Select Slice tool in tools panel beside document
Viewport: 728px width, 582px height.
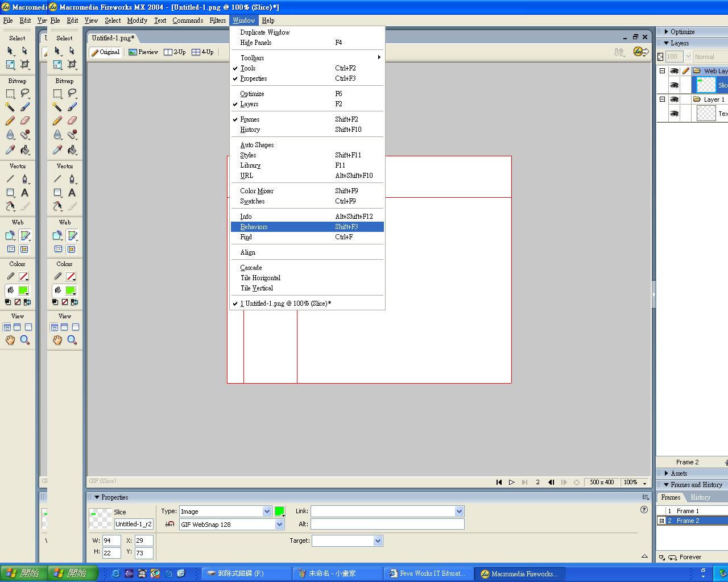tap(72, 235)
